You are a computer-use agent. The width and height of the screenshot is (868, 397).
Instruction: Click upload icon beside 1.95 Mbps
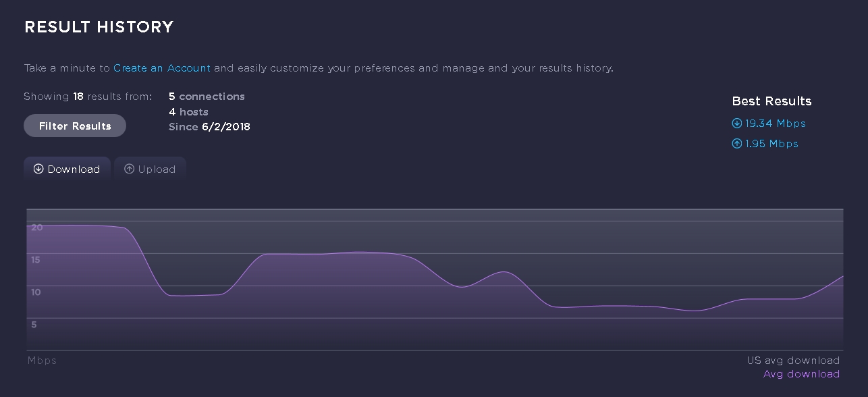coord(737,144)
